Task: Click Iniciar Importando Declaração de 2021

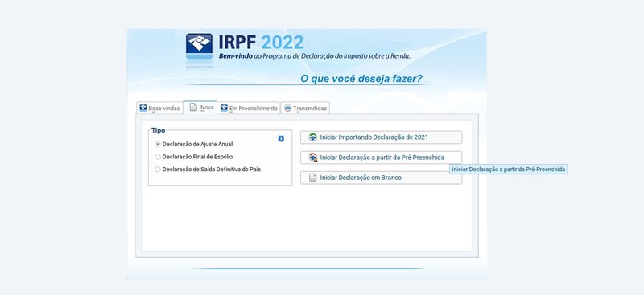Action: (381, 137)
